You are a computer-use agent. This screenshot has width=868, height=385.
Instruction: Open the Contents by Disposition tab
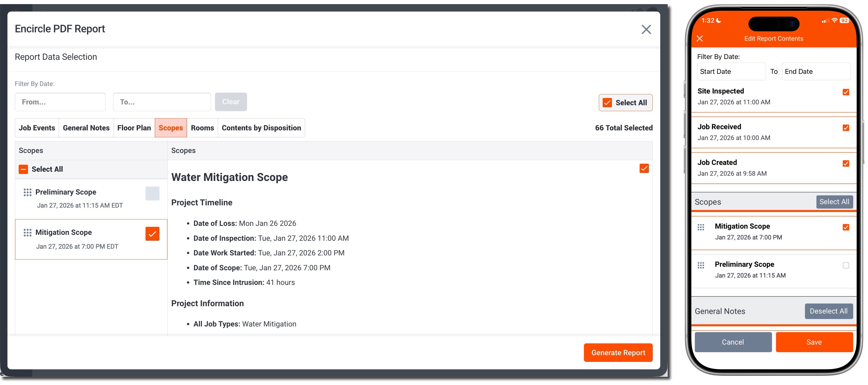pos(261,128)
